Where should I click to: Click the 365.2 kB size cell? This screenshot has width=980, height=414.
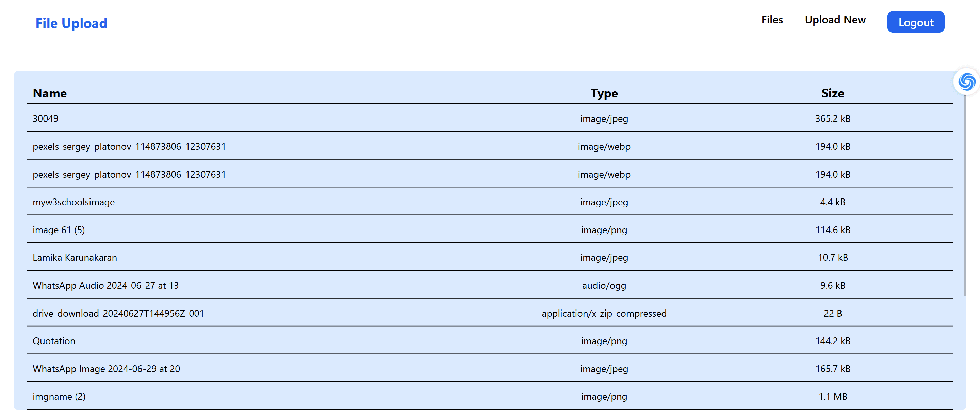click(832, 119)
